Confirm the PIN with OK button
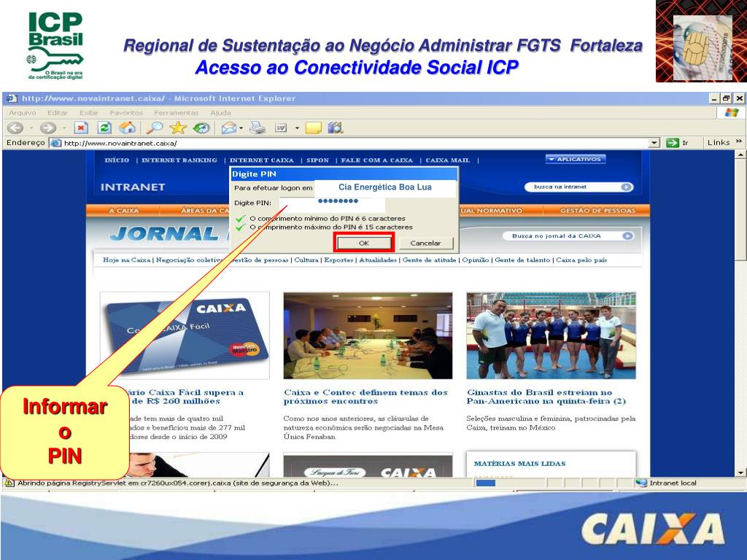The height and width of the screenshot is (560, 747). click(x=364, y=243)
